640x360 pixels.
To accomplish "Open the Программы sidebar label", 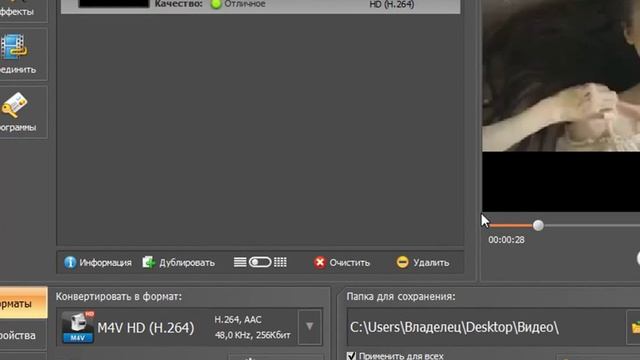I will click(x=18, y=127).
